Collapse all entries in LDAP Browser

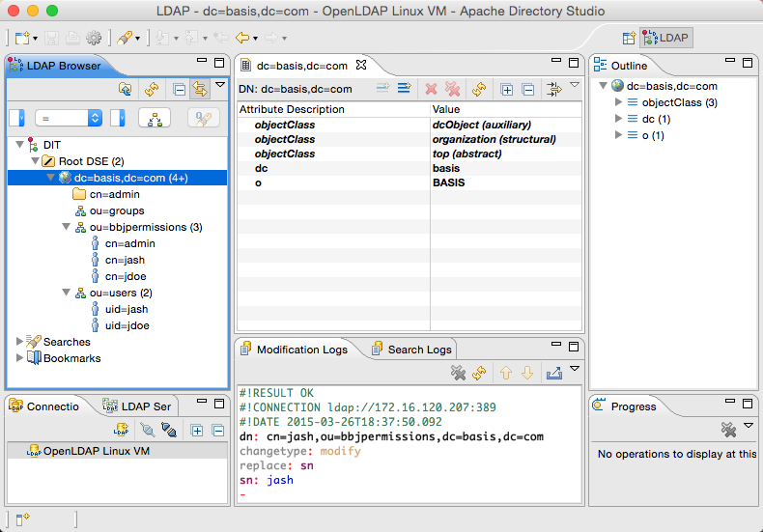coord(179,90)
